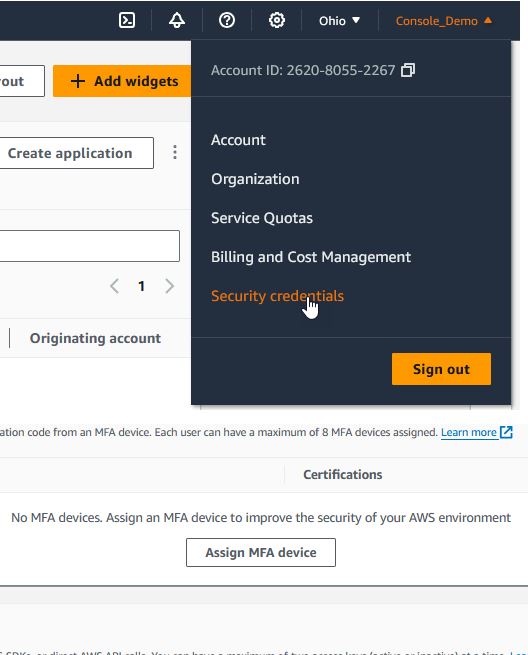The image size is (528, 655).
Task: Go to previous page with left chevron
Action: click(114, 286)
